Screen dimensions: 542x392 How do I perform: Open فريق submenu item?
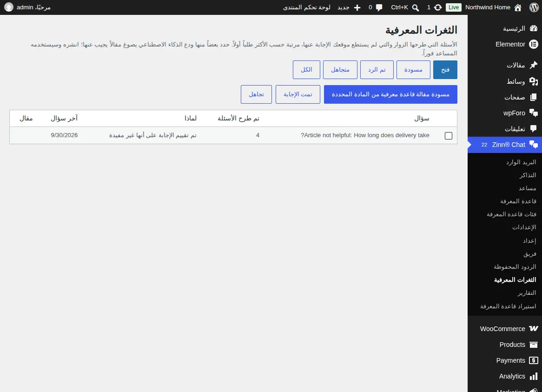(x=529, y=254)
